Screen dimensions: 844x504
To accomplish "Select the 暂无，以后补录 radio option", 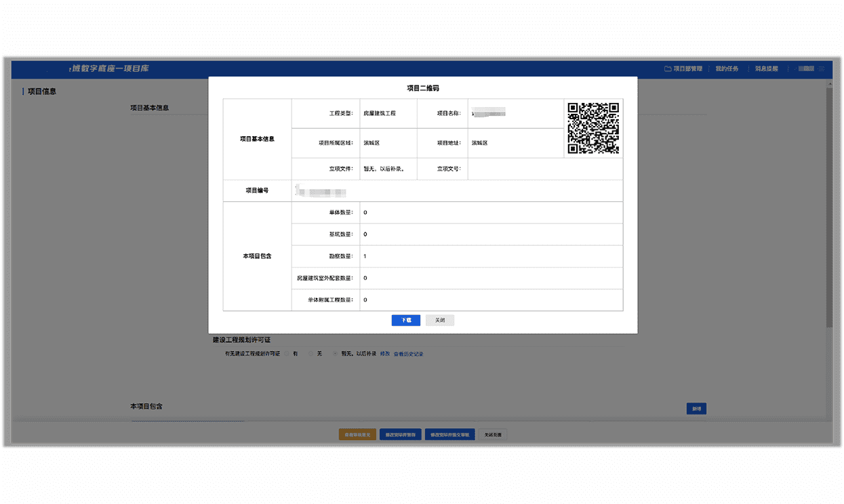I will (336, 354).
